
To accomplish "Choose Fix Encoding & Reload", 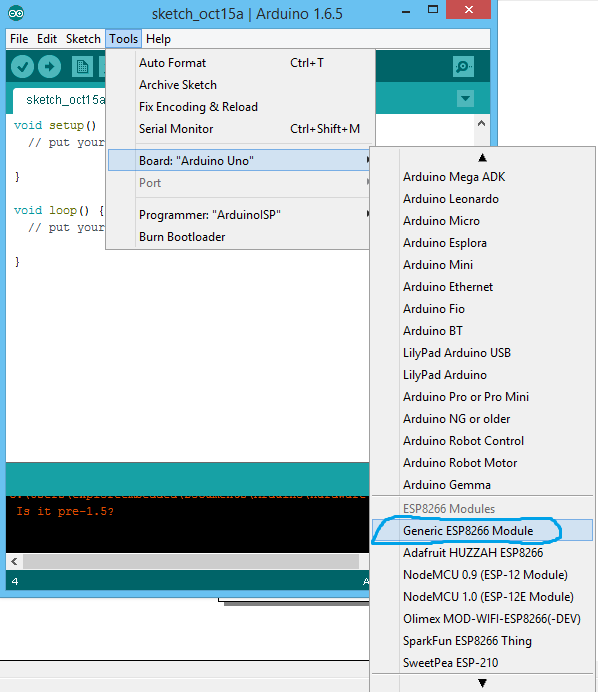I will (x=239, y=107).
